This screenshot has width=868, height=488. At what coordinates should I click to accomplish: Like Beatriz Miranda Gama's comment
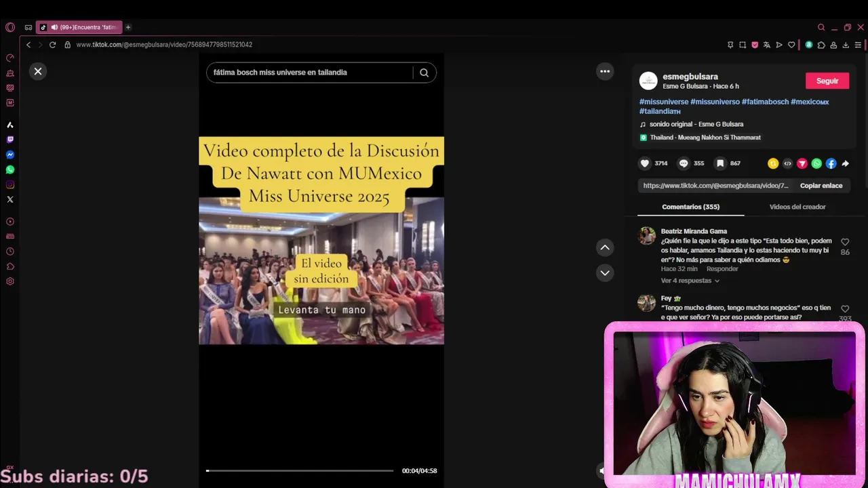(845, 242)
